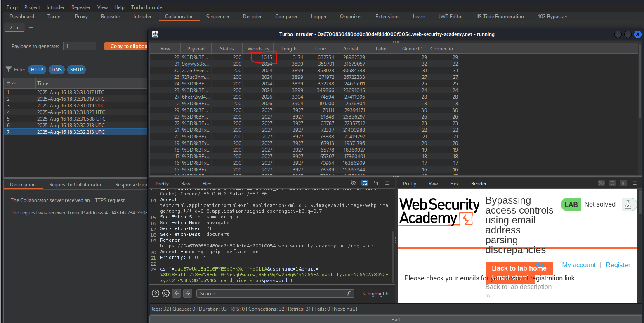Select results row with payload zz2m9vee...
The image size is (644, 323).
(304, 71)
